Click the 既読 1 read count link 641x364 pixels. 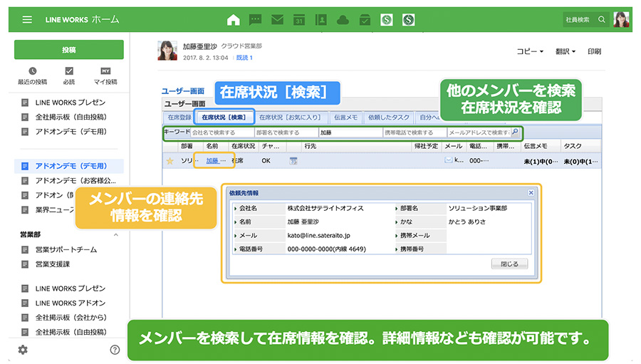click(244, 58)
